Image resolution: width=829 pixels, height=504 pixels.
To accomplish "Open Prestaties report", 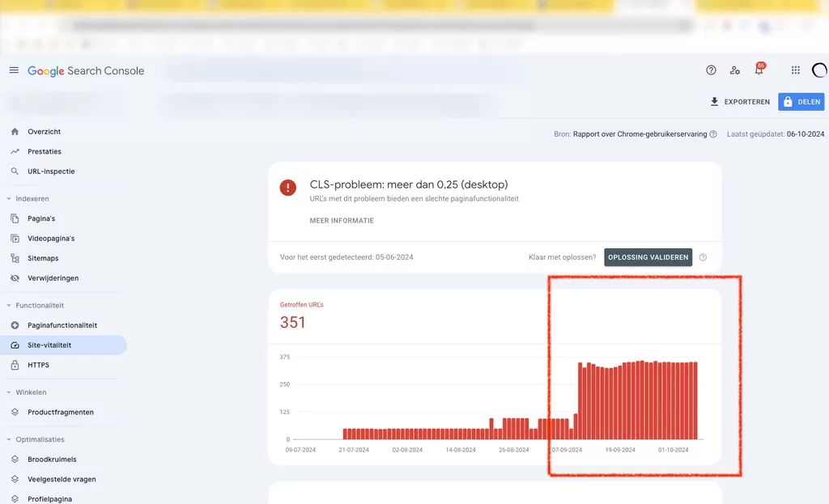I will 44,151.
